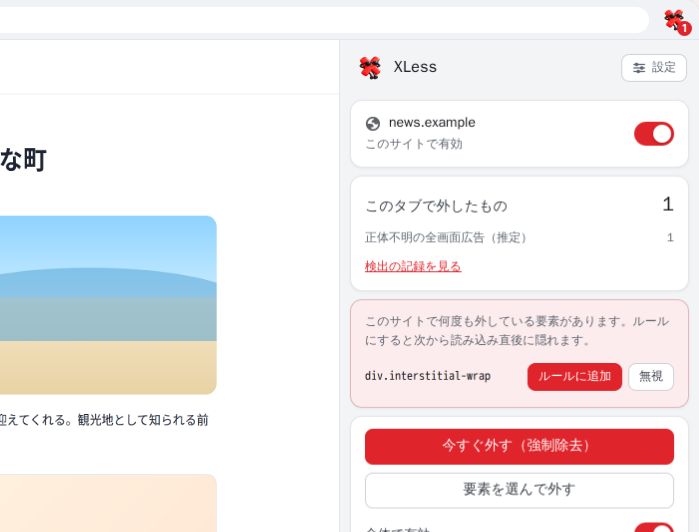The height and width of the screenshot is (532, 699).
Task: Click 正体不明の全画面広告（推定） row
Action: click(x=519, y=238)
